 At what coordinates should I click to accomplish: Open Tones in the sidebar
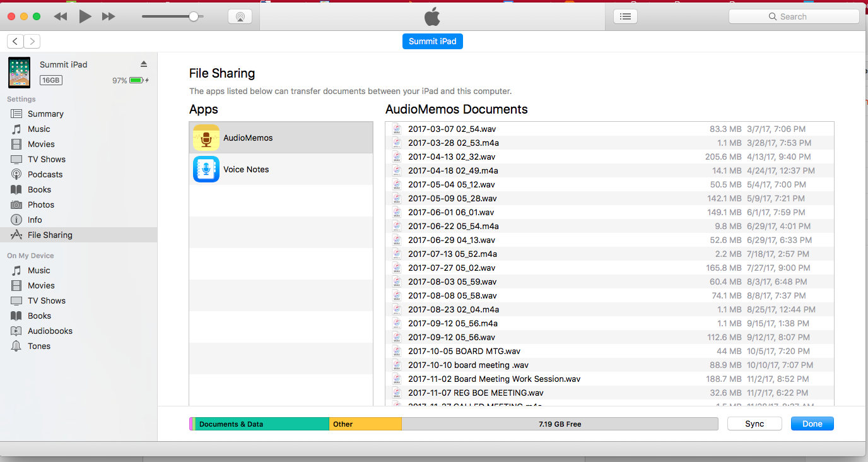click(x=79, y=346)
